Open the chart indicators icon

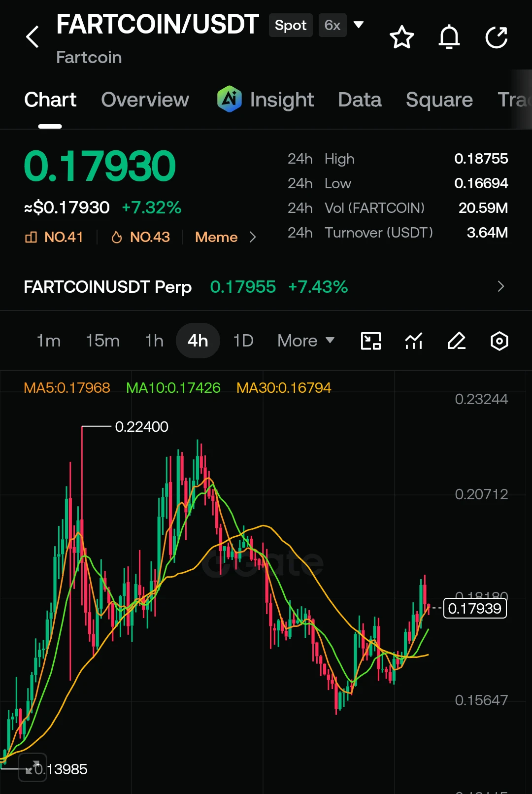point(414,341)
